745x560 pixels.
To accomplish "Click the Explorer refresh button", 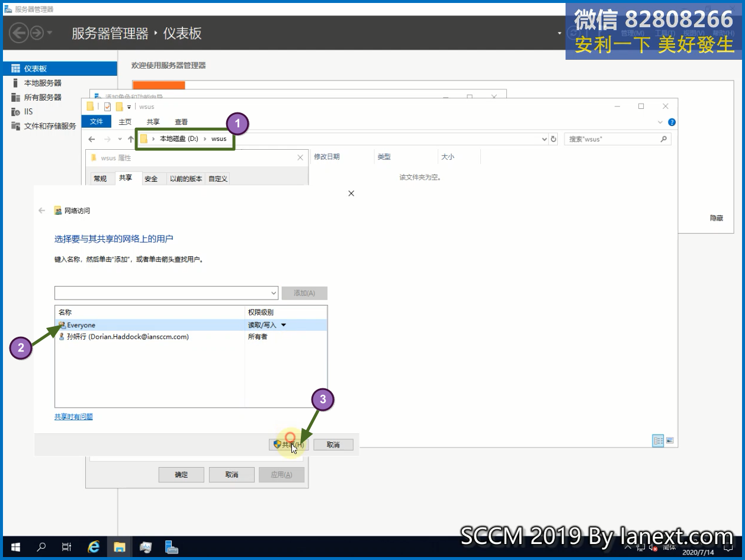I will tap(554, 139).
